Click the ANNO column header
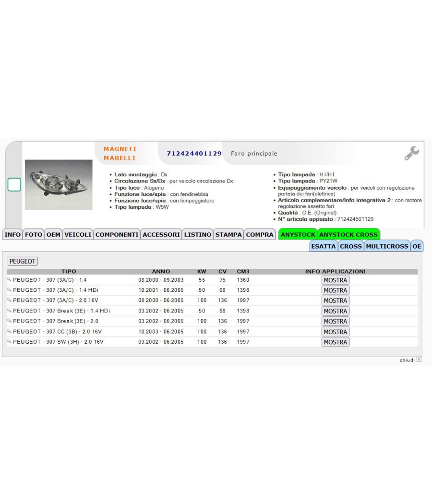Image resolution: width=432 pixels, height=504 pixels. [161, 271]
